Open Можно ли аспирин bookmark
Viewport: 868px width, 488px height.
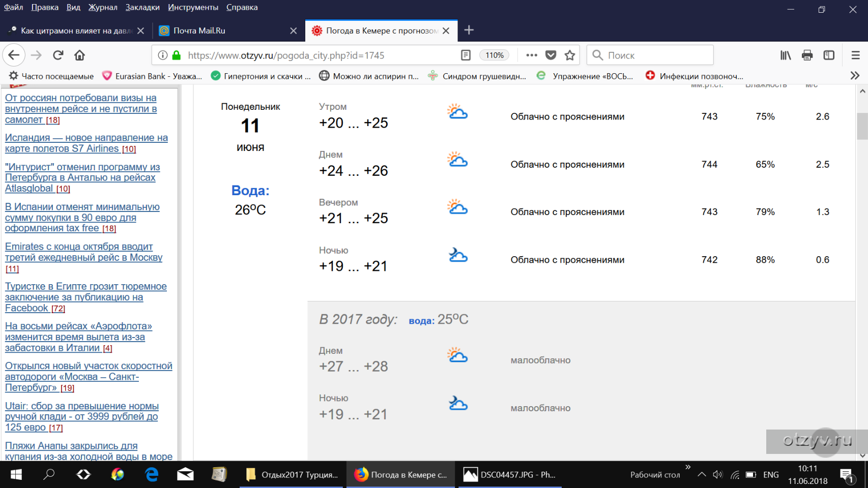tap(369, 76)
